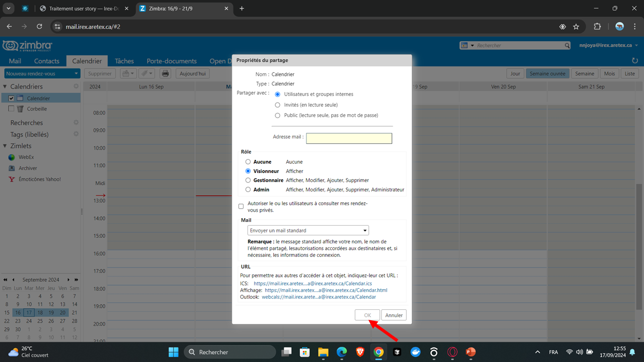Viewport: 644px width, 362px height.
Task: Open PowerPoint from the taskbar
Action: click(470, 352)
